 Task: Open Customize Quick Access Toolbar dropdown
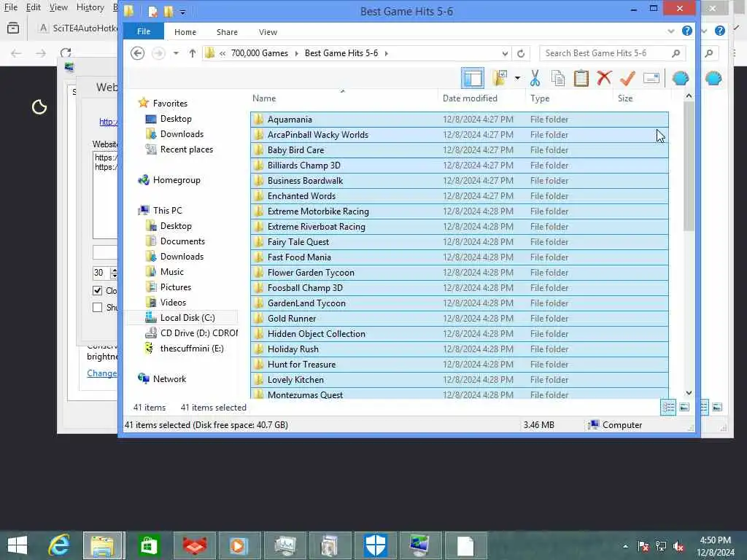[182, 12]
